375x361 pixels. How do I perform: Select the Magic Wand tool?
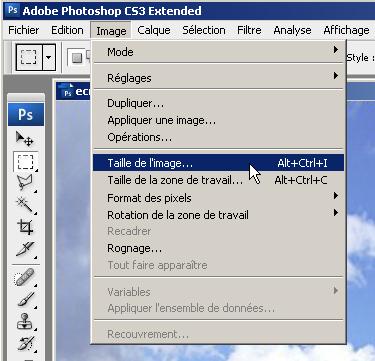click(25, 205)
